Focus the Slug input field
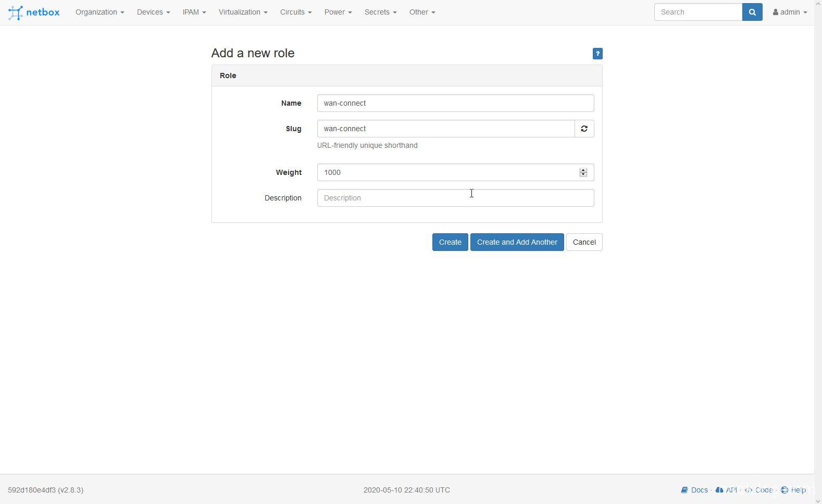Image resolution: width=822 pixels, height=504 pixels. tap(446, 129)
